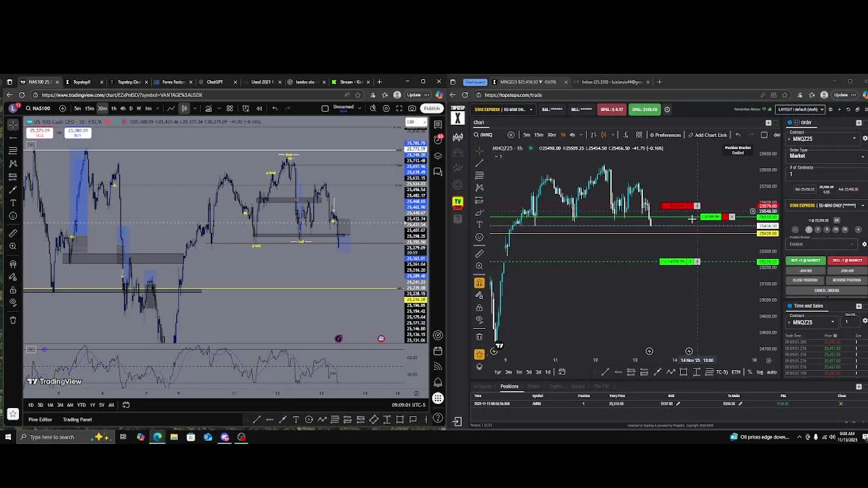Open the emoji icons tool in TradingView
This screenshot has height=488, width=868.
click(x=13, y=216)
